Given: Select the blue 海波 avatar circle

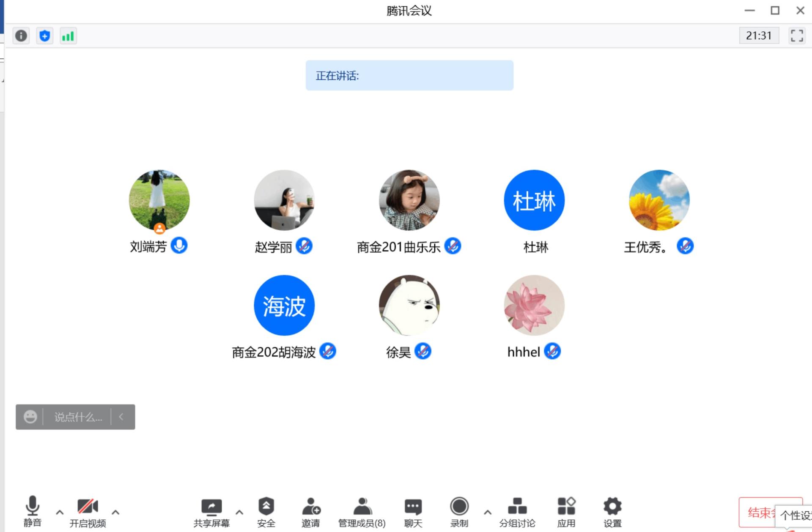Looking at the screenshot, I should [284, 306].
